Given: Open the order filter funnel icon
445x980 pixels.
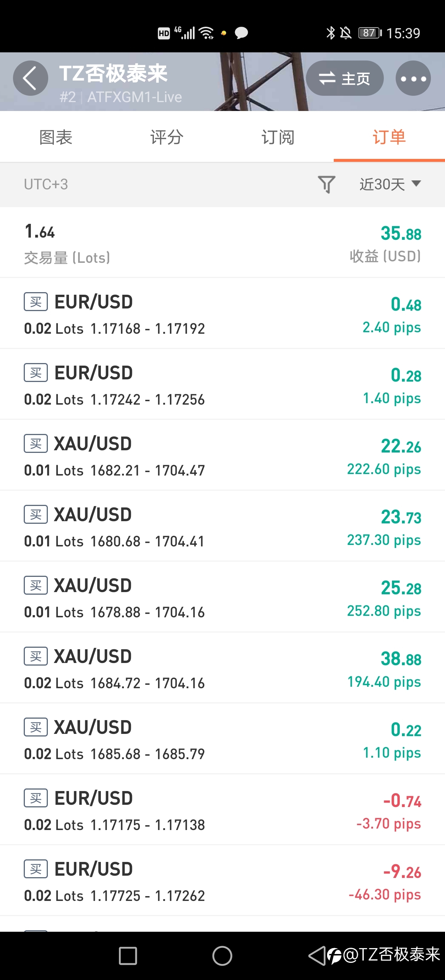Looking at the screenshot, I should coord(326,184).
